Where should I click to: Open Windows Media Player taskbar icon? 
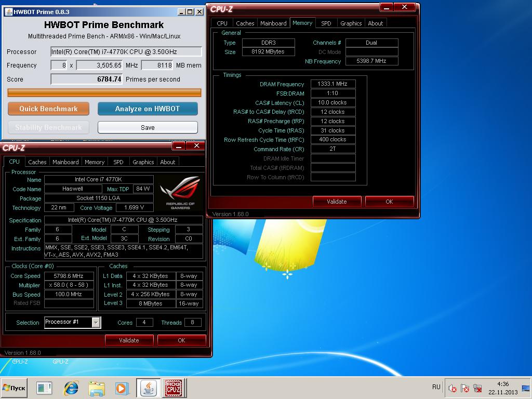(x=122, y=388)
